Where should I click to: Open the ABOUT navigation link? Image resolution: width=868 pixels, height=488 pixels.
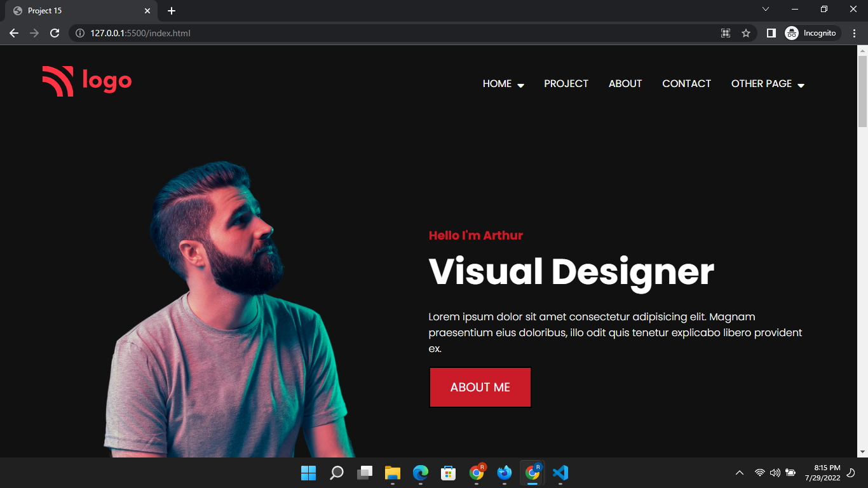(x=625, y=84)
